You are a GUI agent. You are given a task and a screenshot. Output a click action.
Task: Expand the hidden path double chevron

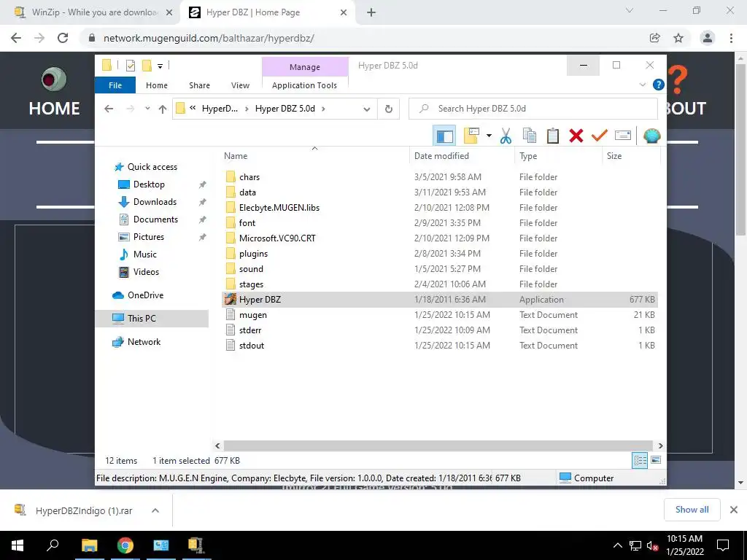[x=193, y=108]
